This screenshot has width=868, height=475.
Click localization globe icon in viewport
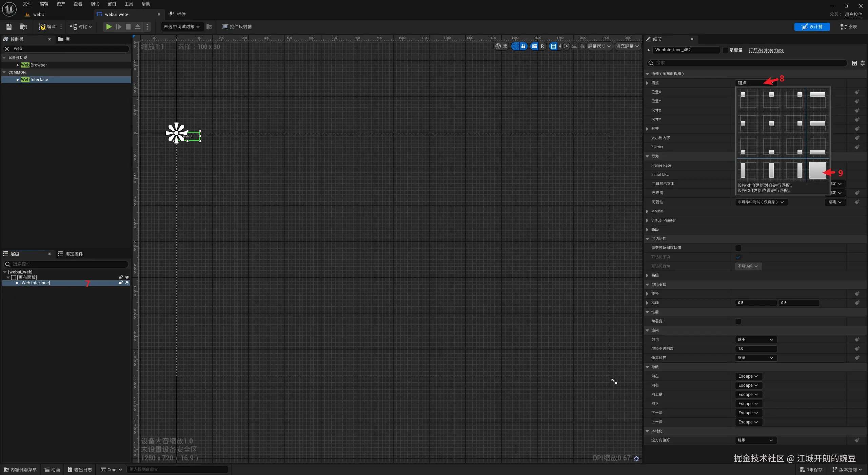point(498,46)
